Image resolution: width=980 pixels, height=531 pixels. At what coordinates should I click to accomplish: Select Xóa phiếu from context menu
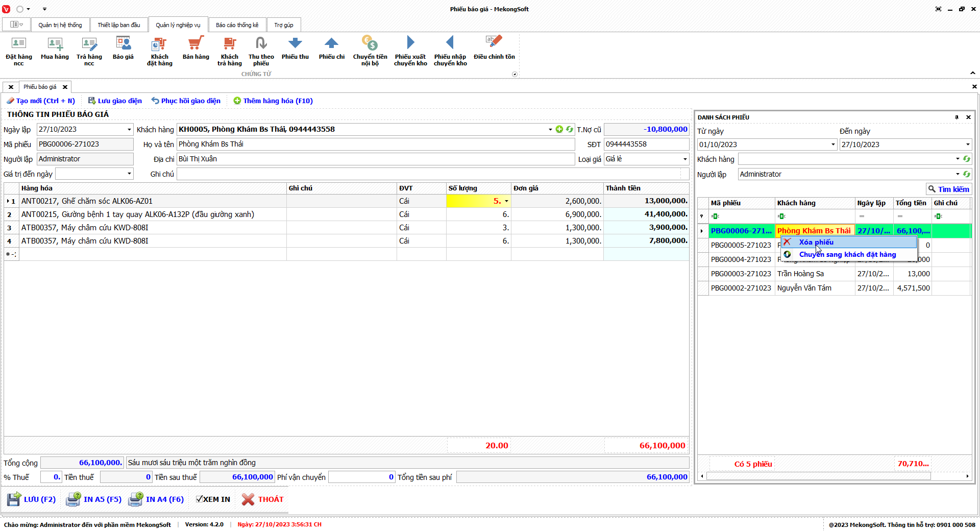[816, 242]
